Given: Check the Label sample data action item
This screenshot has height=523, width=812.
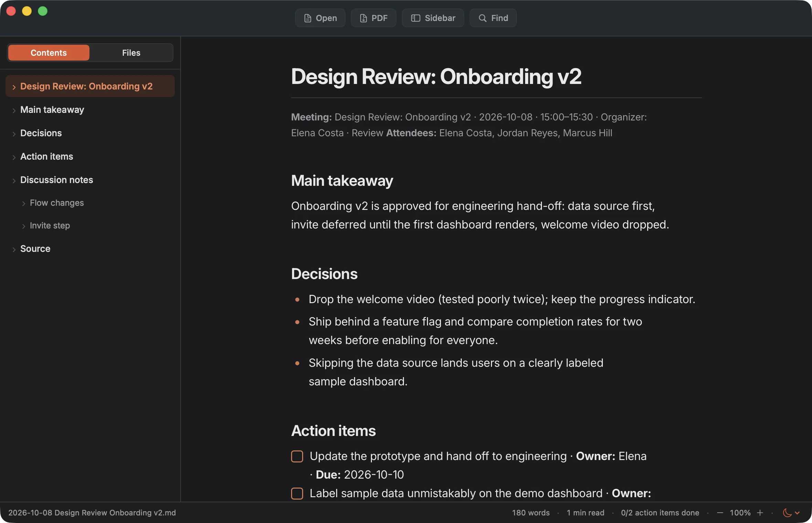Looking at the screenshot, I should pos(297,493).
